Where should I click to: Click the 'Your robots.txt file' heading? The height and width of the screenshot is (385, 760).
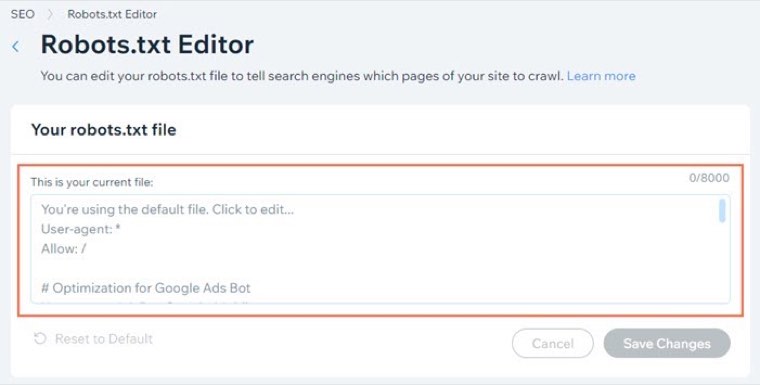click(104, 130)
